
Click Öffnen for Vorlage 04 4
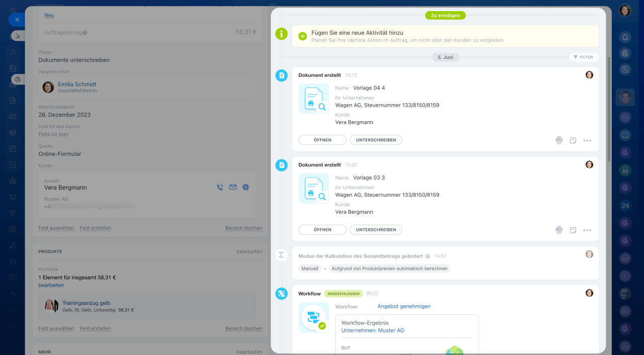pos(323,140)
